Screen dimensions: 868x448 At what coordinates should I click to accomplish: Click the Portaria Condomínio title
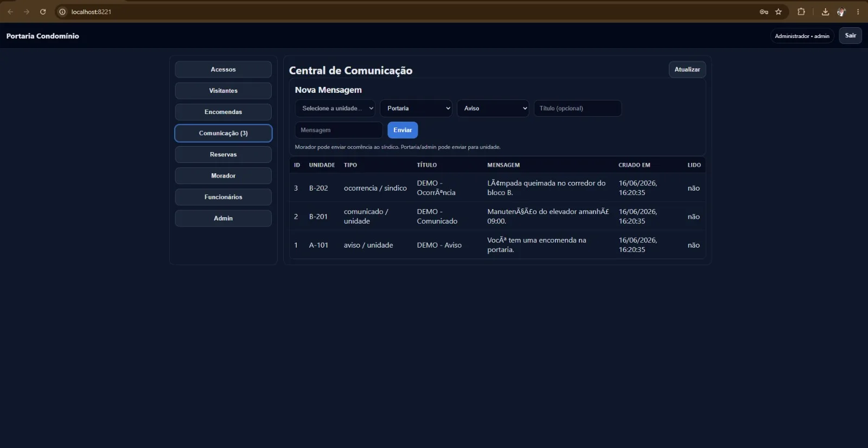pos(43,36)
